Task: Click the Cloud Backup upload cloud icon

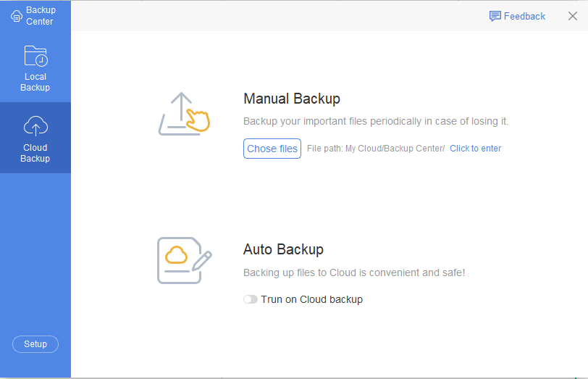Action: [35, 127]
